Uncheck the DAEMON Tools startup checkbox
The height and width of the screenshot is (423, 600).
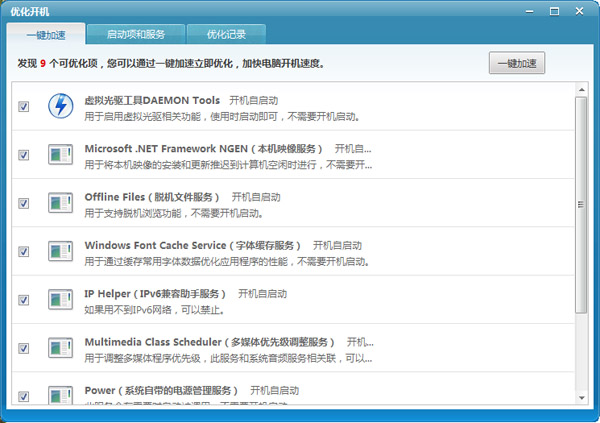24,107
